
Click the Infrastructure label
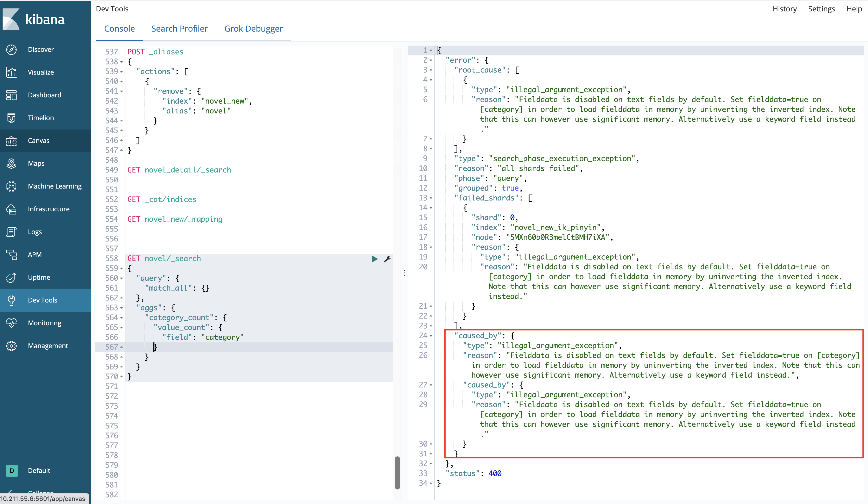click(x=48, y=209)
